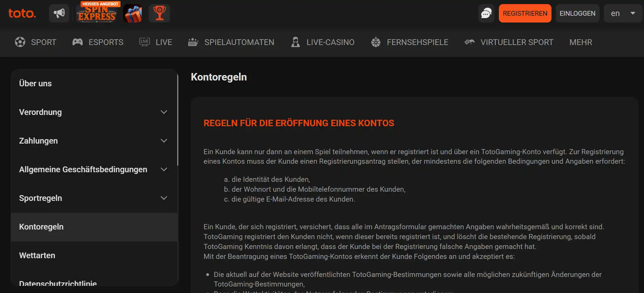Image resolution: width=644 pixels, height=293 pixels.
Task: Select Datenschutzrichtlinie in the sidebar
Action: (58, 283)
